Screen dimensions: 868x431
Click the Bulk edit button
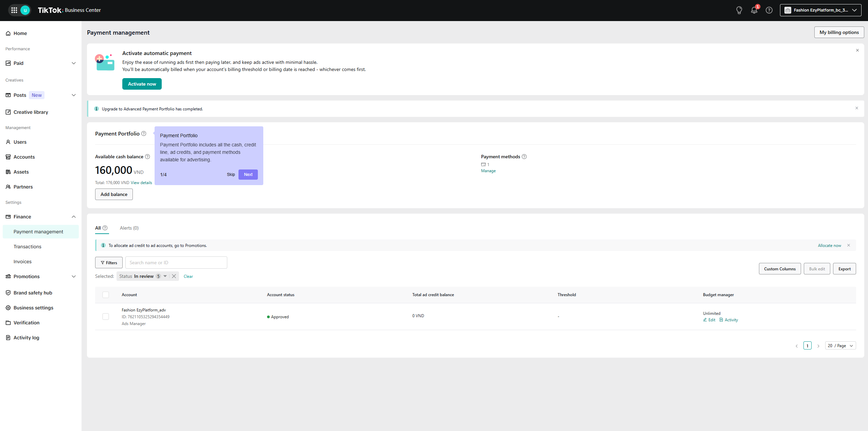[x=817, y=269]
